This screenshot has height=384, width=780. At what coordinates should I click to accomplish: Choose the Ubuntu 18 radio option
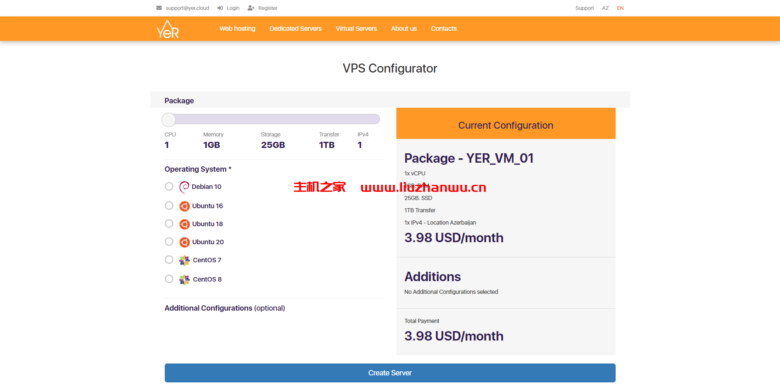coord(169,223)
